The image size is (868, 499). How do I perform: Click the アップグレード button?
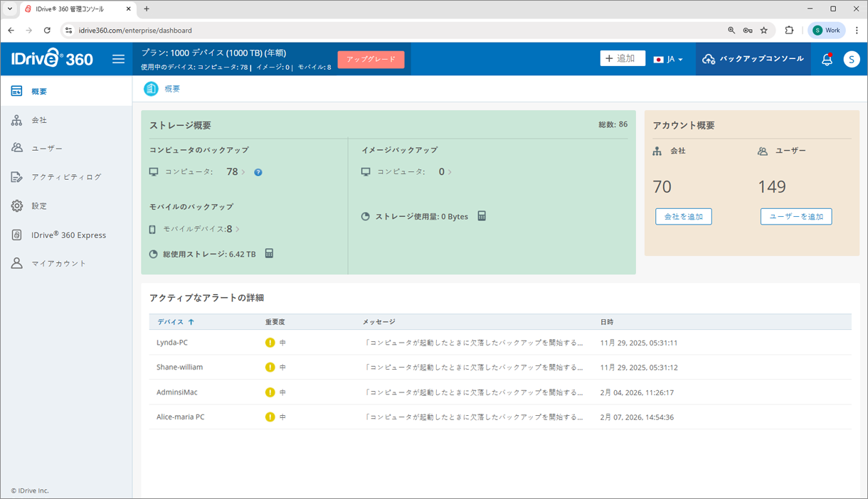371,60
